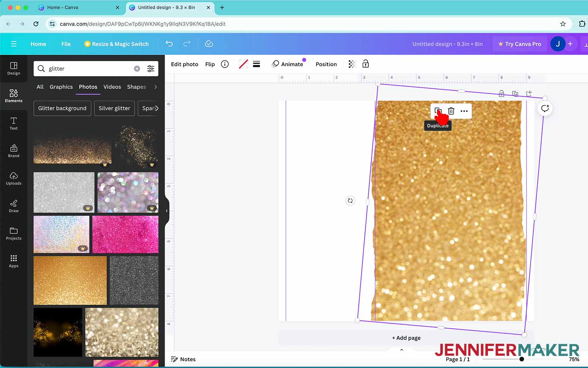Screen dimensions: 588x368
Task: Select the gold glitter photo thumbnail
Action: click(x=70, y=280)
